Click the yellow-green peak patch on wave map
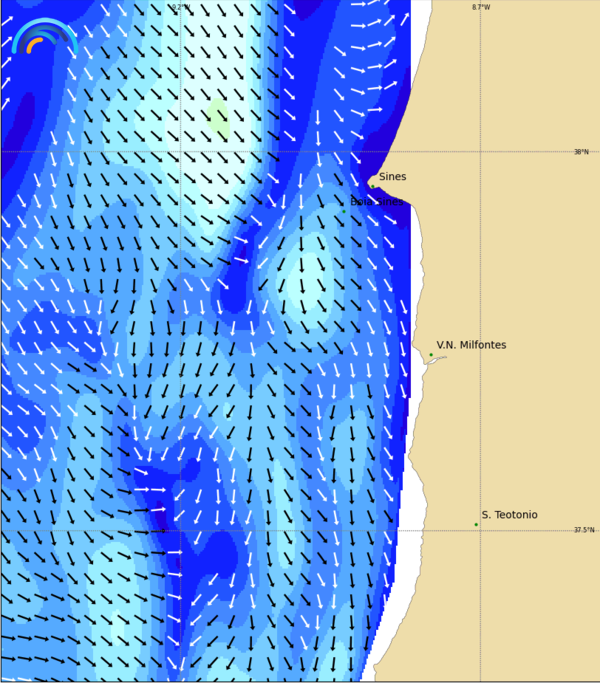Viewport: 600px width, 683px height. point(218,119)
